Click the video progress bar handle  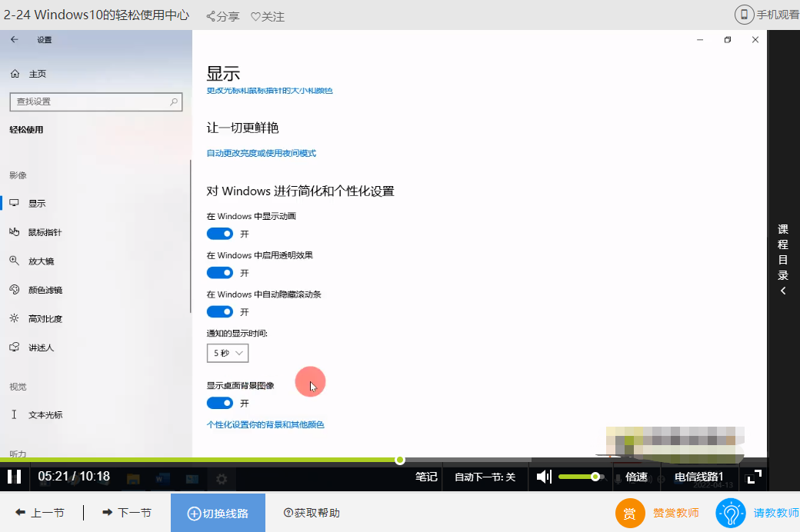click(x=400, y=460)
